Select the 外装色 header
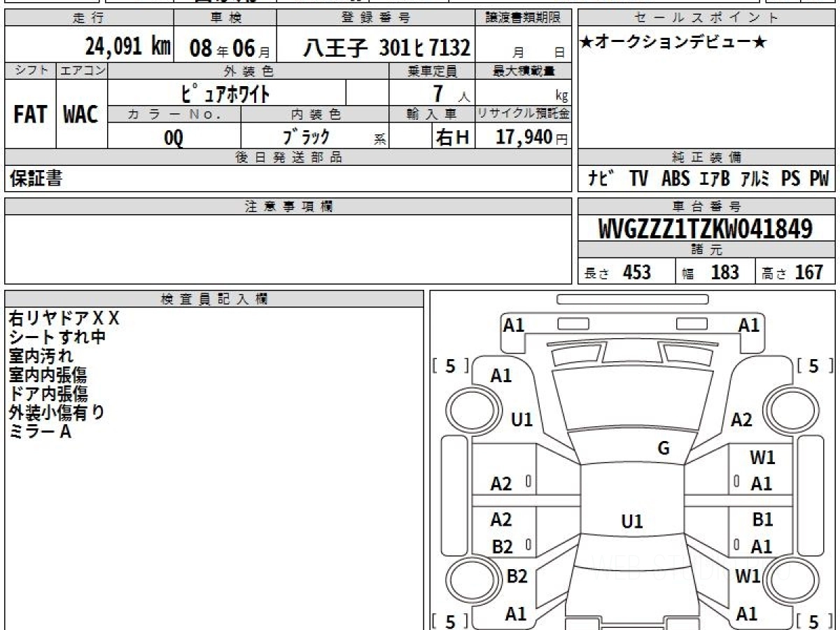The height and width of the screenshot is (630, 840). (x=249, y=71)
